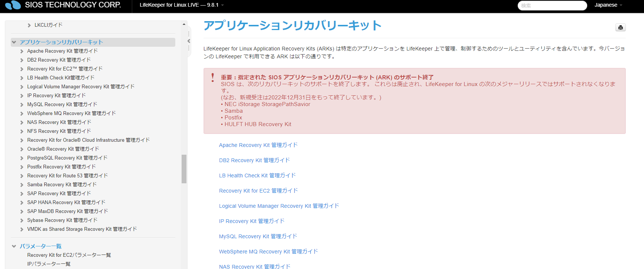Open the Japanese language dropdown
This screenshot has width=644, height=269.
point(608,5)
